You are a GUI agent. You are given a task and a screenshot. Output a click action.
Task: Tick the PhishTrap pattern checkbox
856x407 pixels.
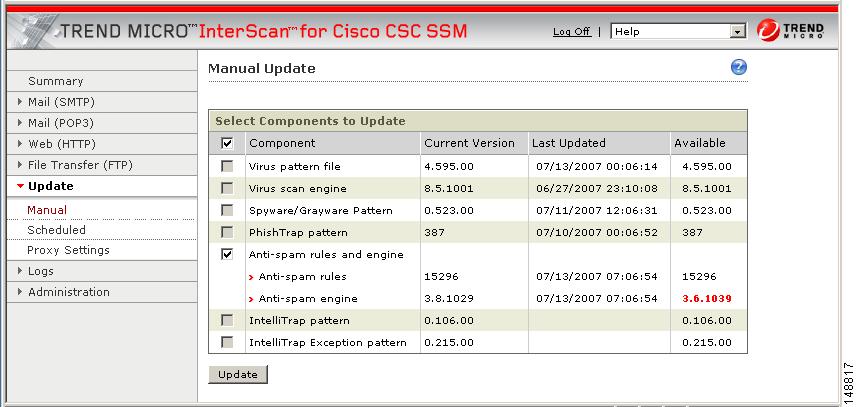coord(227,232)
